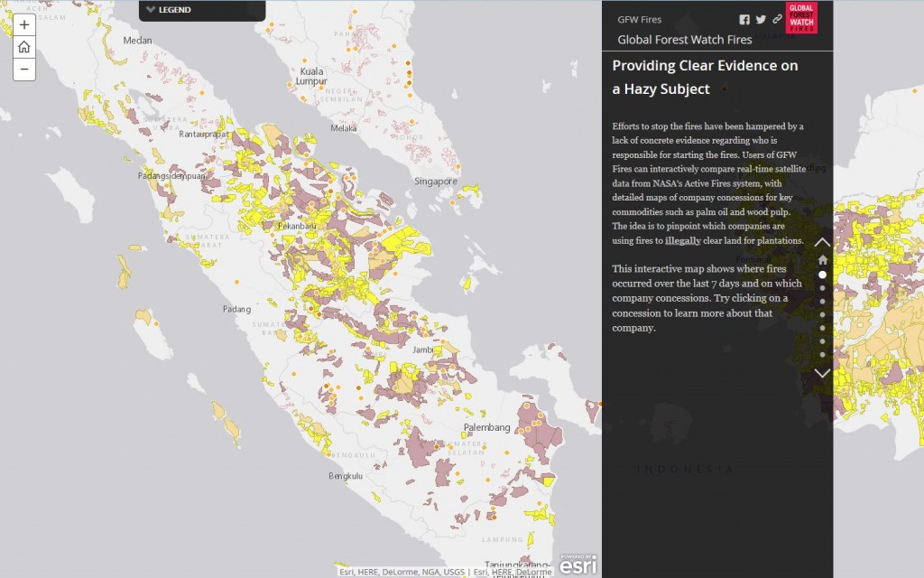Click the underlined 'illegally' link
The image size is (924, 578).
tap(683, 241)
